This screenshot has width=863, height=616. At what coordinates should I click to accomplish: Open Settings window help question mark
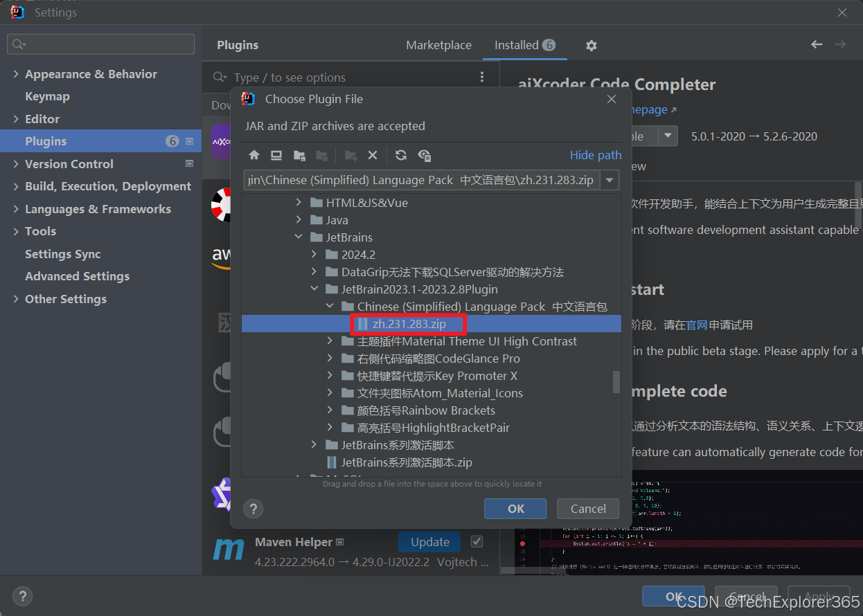click(x=22, y=595)
